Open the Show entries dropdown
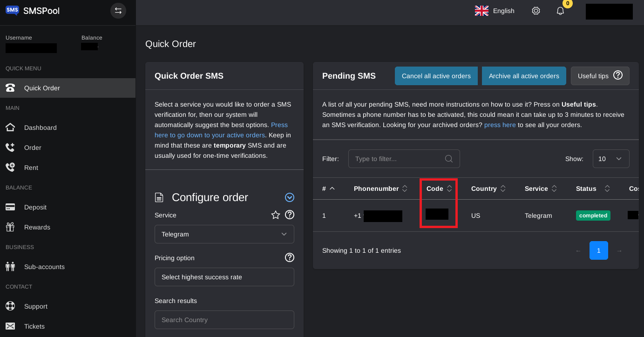644x337 pixels. coord(610,159)
